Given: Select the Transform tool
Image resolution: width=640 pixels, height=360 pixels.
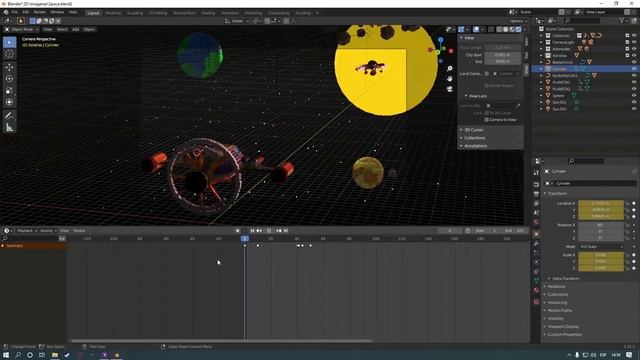Looking at the screenshot, I should 9,102.
